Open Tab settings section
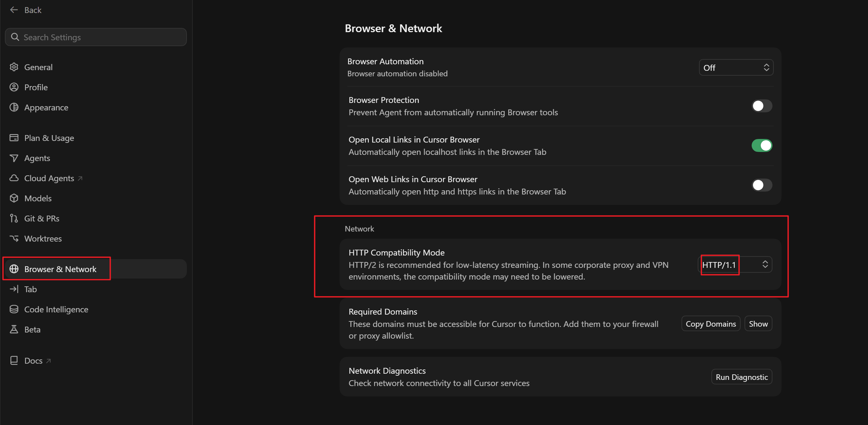The image size is (868, 425). [96, 289]
